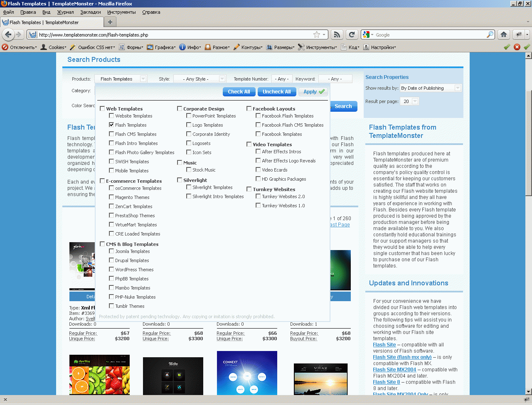
Task: Open the Flash Site MX2004 link
Action: [394, 369]
